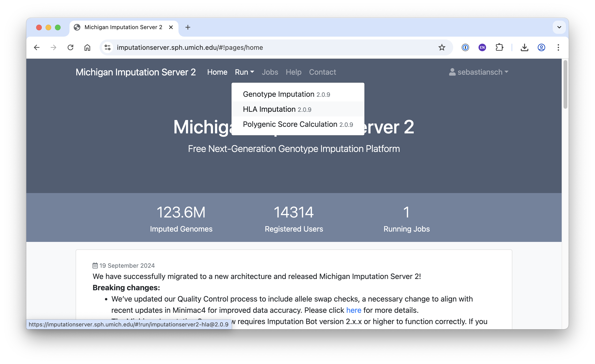
Task: Collapse the Run dropdown menu
Action: point(244,72)
